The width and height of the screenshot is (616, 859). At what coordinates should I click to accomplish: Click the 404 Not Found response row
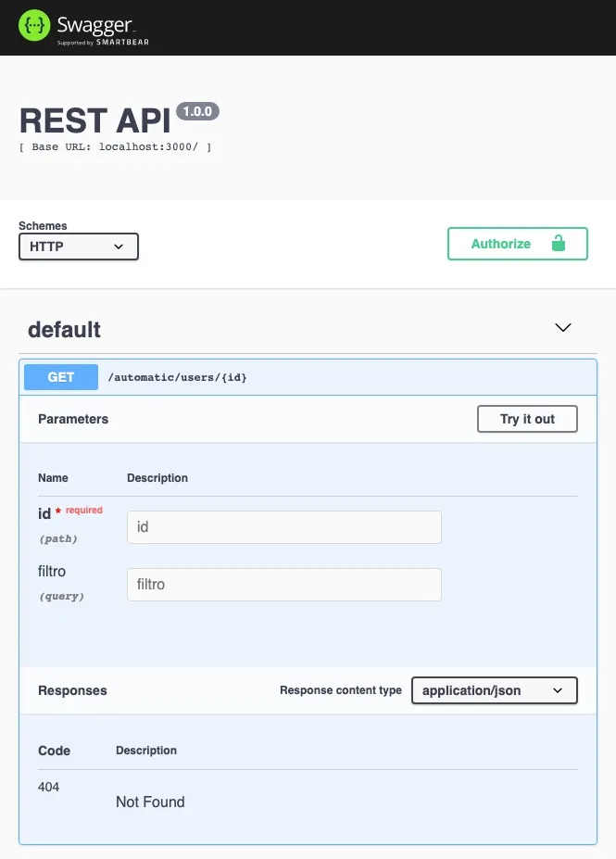coord(150,795)
